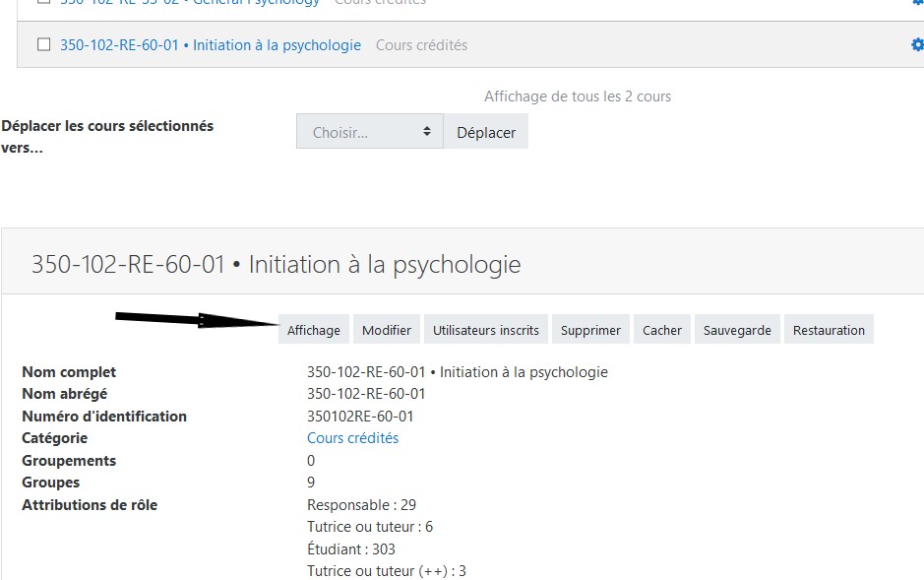Click the gear icon on General Psychology row

917,2
